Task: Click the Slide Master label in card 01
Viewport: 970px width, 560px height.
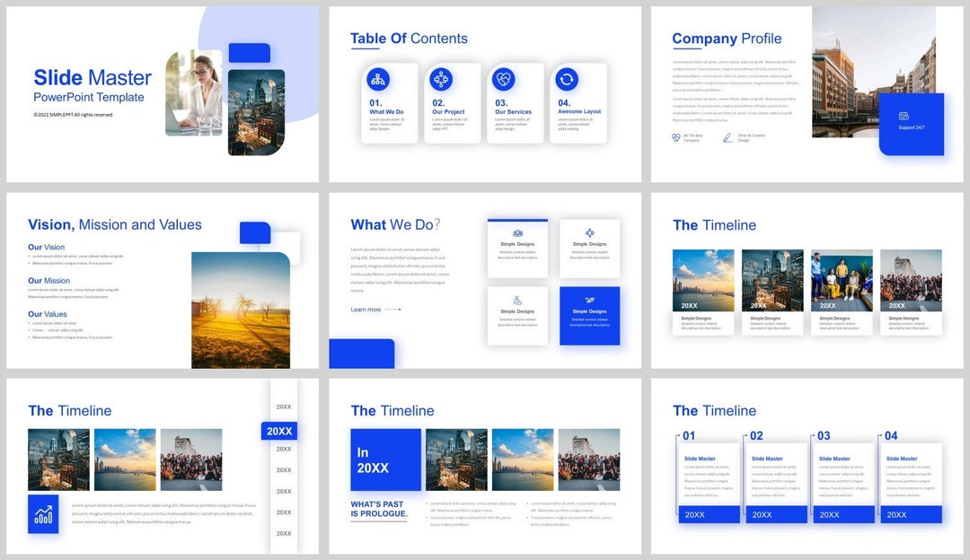Action: 700,459
